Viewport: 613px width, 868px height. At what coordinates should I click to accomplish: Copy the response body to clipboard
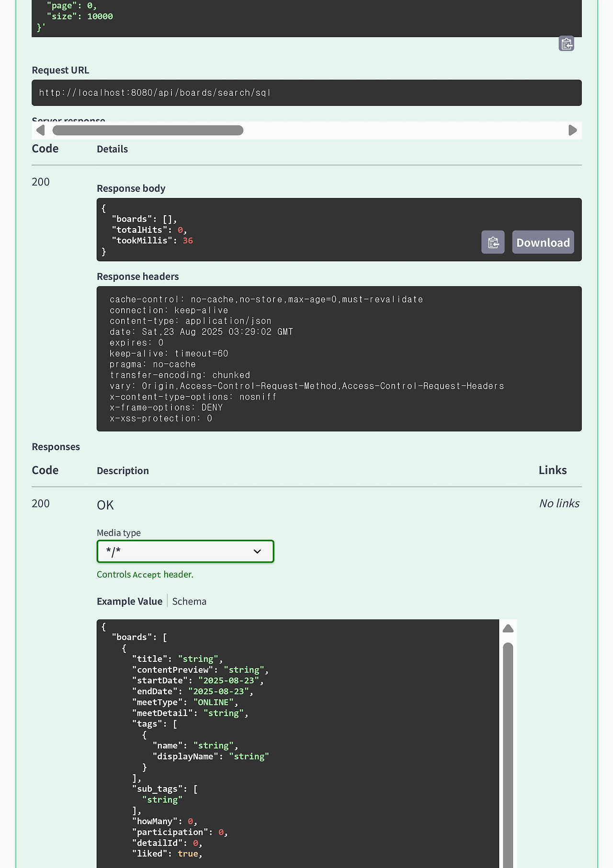point(493,243)
